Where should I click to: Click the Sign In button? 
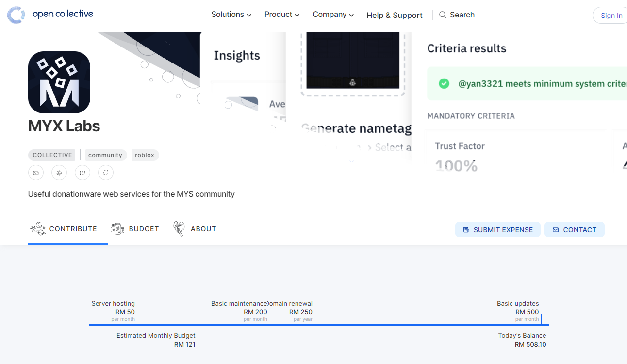[x=610, y=16]
